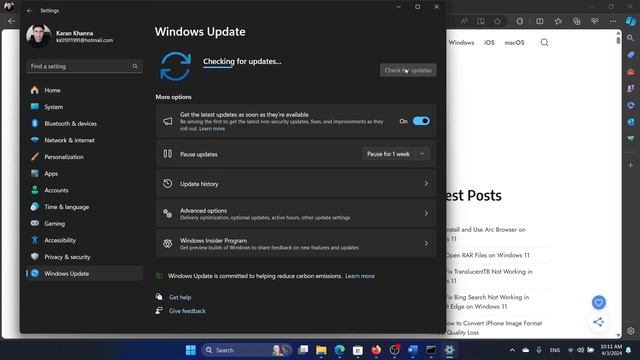Click the Check for updates button
640x360 pixels.
pyautogui.click(x=408, y=70)
